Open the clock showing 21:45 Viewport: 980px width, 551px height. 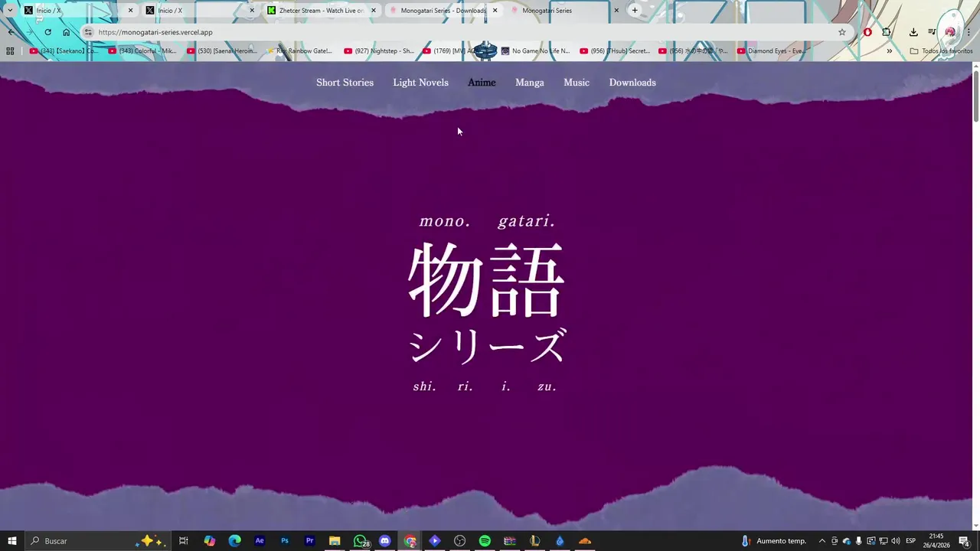pos(936,541)
